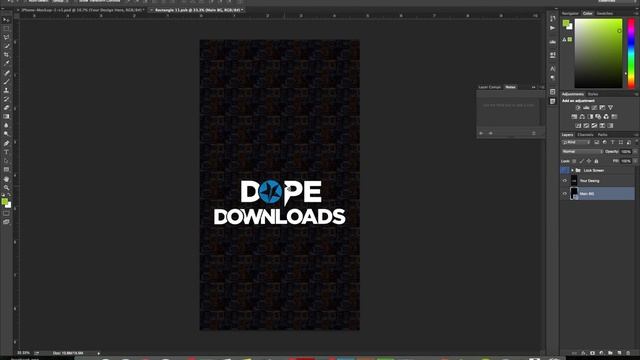Delete note using Notes panel trash
Viewport: 640px width, 360px height.
coord(534,133)
